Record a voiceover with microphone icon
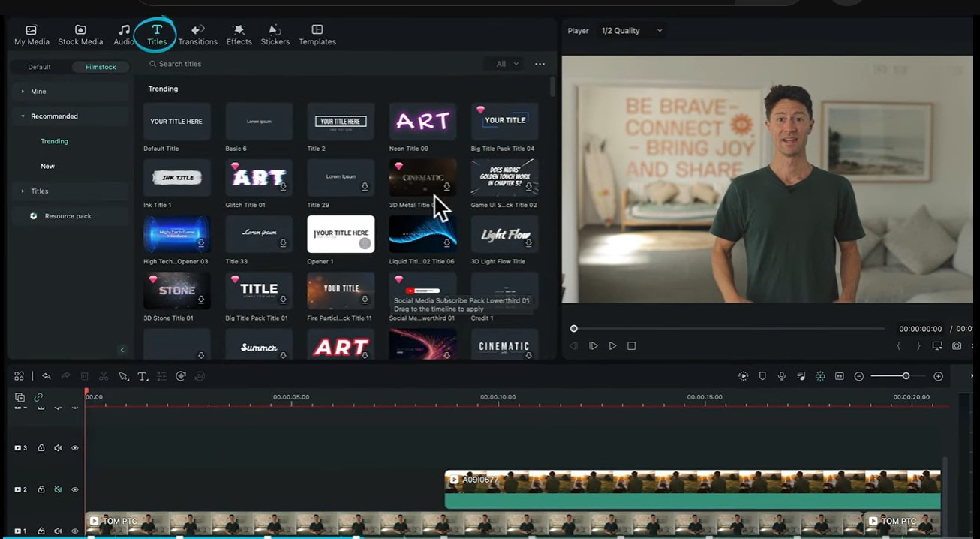This screenshot has width=980, height=539. [x=782, y=376]
